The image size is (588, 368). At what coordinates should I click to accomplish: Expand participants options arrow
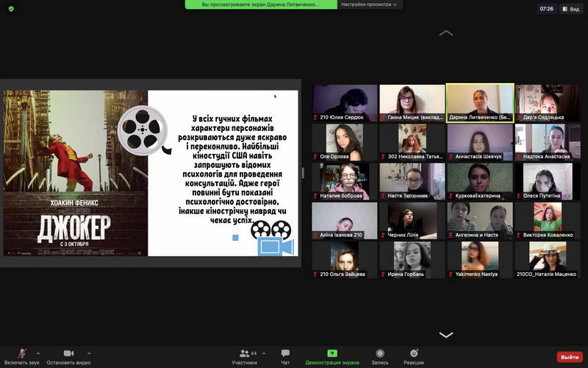[x=264, y=353]
